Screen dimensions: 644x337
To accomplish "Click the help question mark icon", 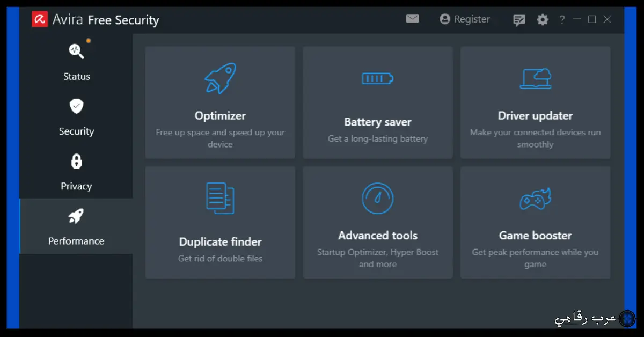I will point(562,20).
